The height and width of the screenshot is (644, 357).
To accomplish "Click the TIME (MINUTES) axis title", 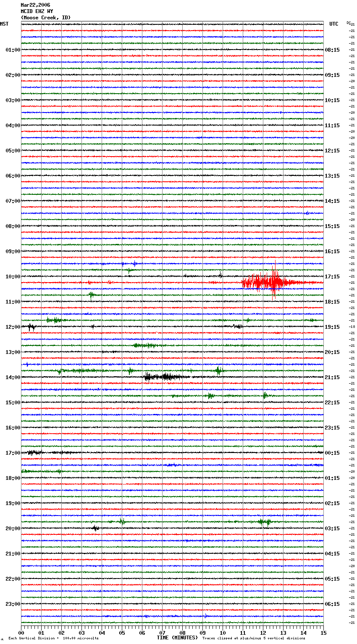I will point(177,638).
